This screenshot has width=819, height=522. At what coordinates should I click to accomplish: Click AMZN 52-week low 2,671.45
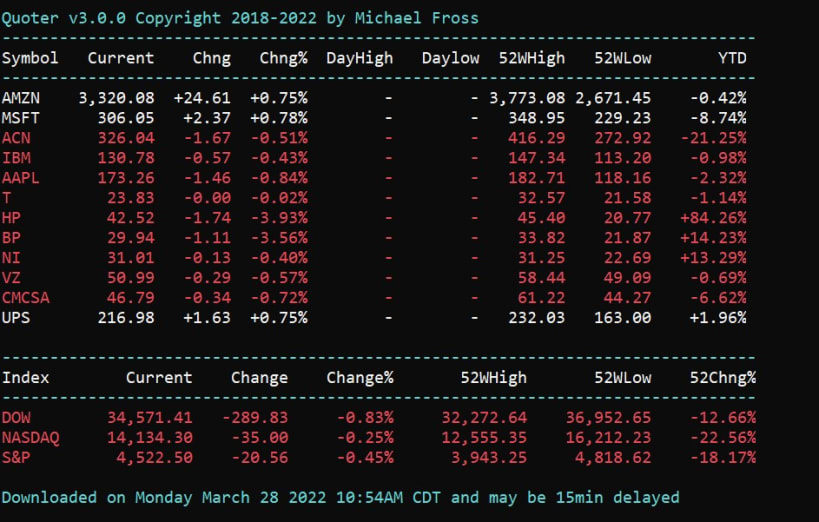pos(613,98)
